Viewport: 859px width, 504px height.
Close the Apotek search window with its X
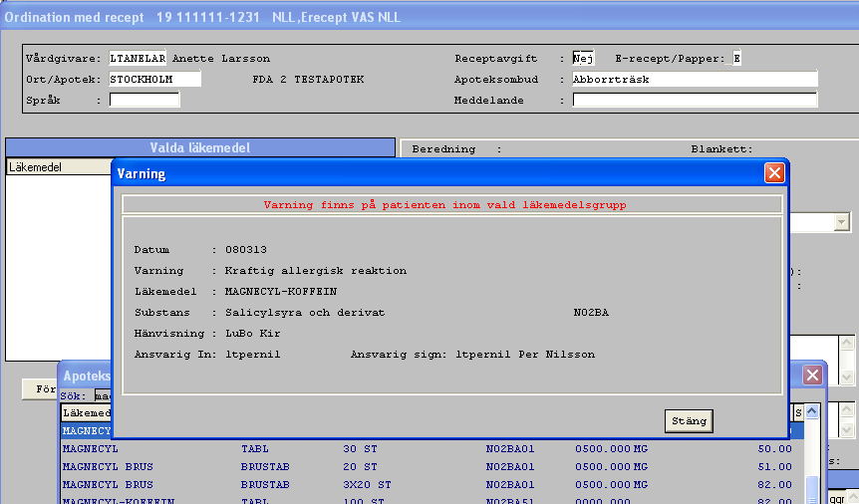point(812,376)
